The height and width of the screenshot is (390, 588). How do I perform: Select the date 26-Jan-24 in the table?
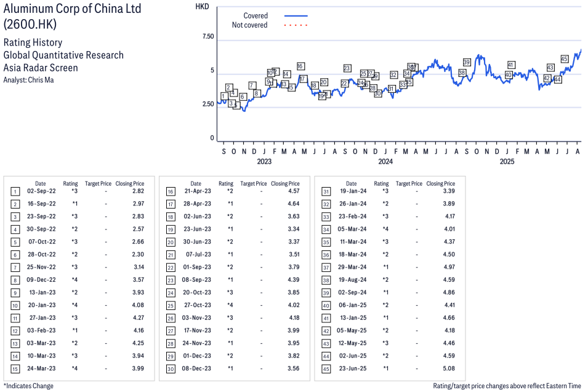click(x=353, y=204)
